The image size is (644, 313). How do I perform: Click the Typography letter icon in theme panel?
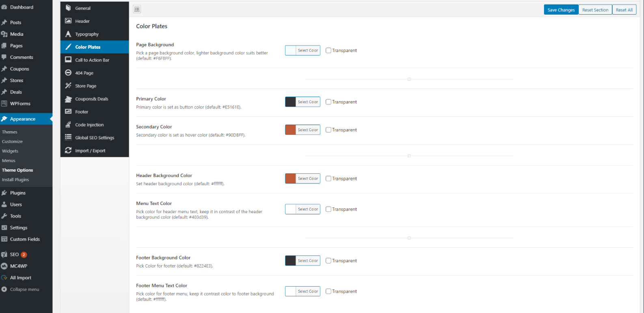tap(68, 34)
